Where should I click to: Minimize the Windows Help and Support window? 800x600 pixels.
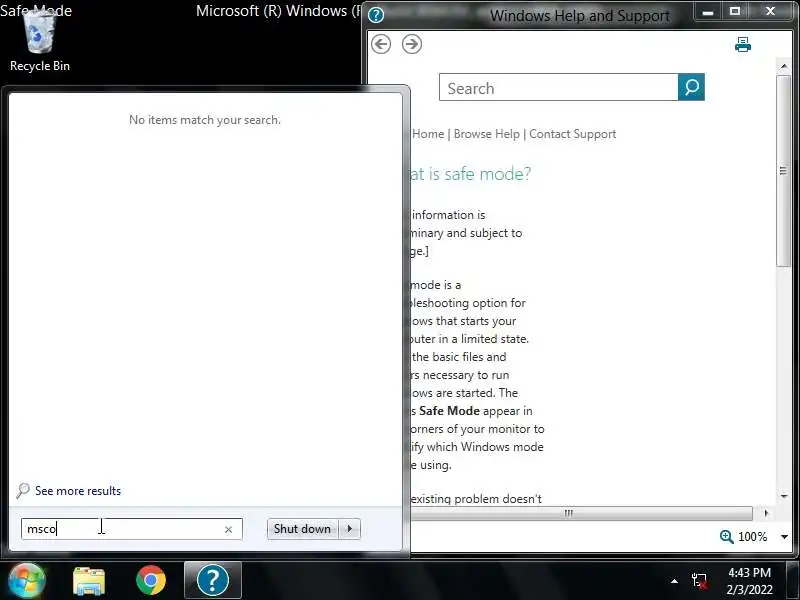click(x=708, y=11)
